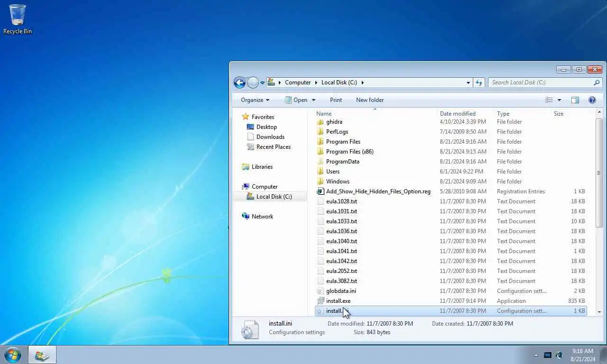Click the Print toolbar button

(336, 100)
